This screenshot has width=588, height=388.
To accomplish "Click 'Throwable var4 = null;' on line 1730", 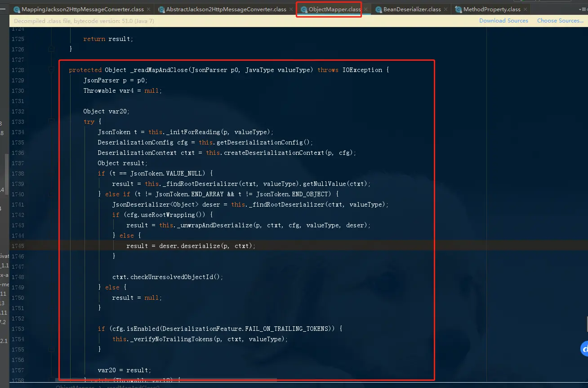I will point(123,90).
